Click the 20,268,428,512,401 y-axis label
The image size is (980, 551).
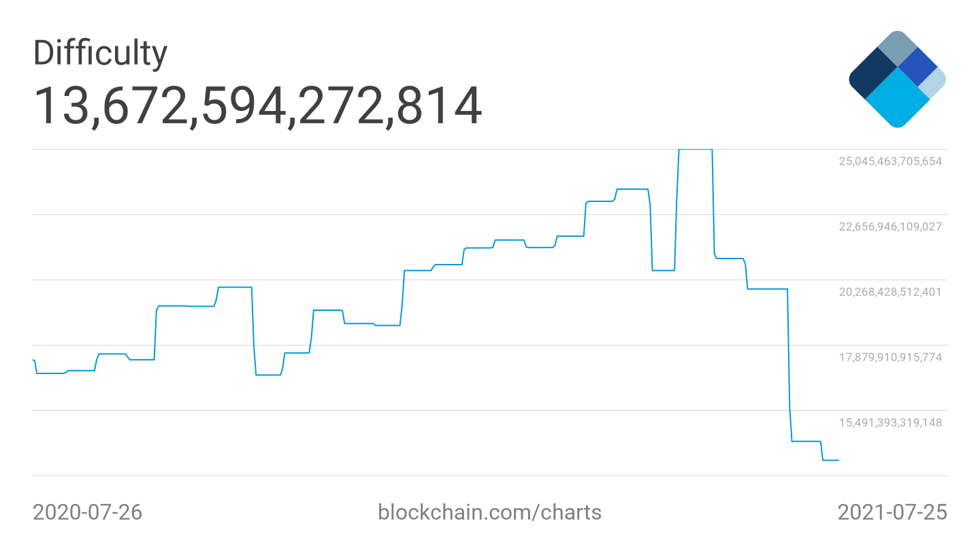click(x=890, y=292)
